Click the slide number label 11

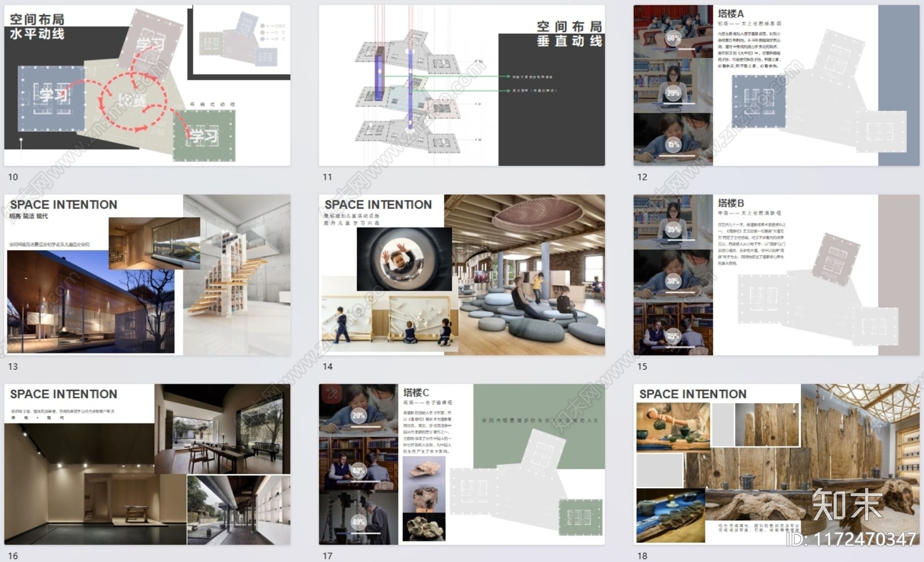(x=327, y=177)
